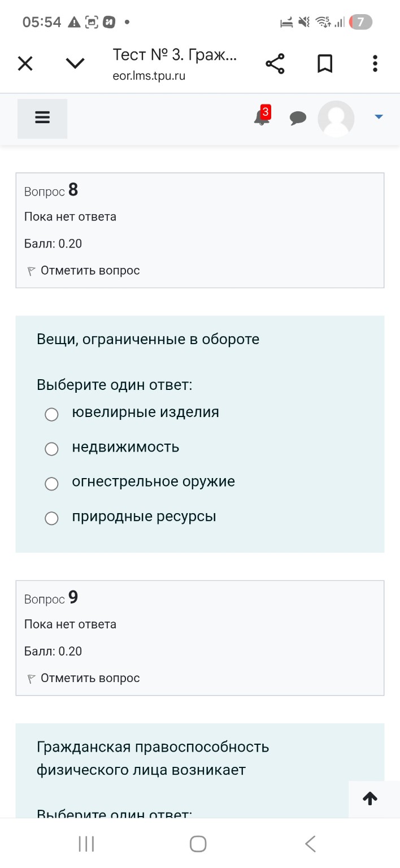Select the answer "огнестрельное оружие"

click(x=51, y=484)
